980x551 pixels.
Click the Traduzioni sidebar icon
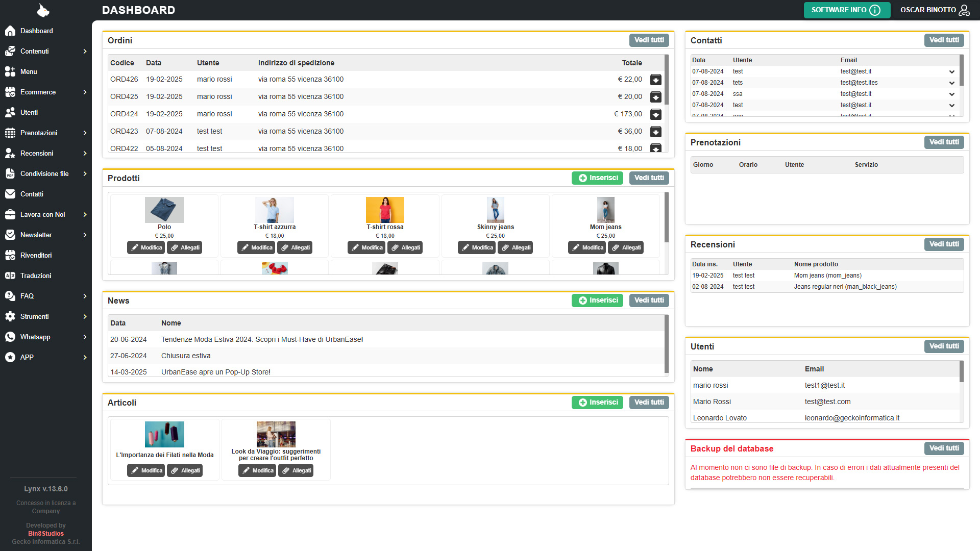click(x=10, y=275)
